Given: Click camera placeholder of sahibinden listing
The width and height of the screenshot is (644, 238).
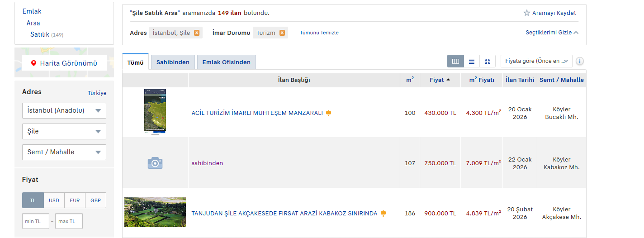Looking at the screenshot, I should tap(155, 163).
